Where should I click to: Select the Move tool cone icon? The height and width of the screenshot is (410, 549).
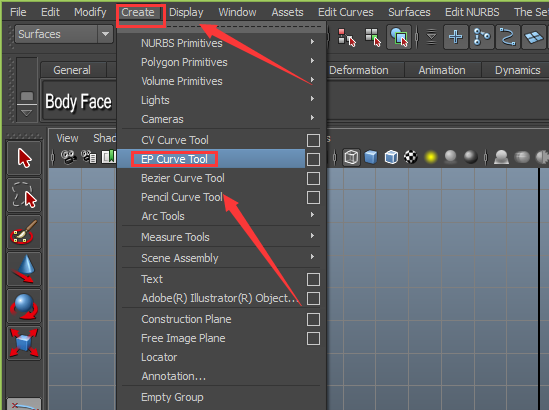(24, 269)
